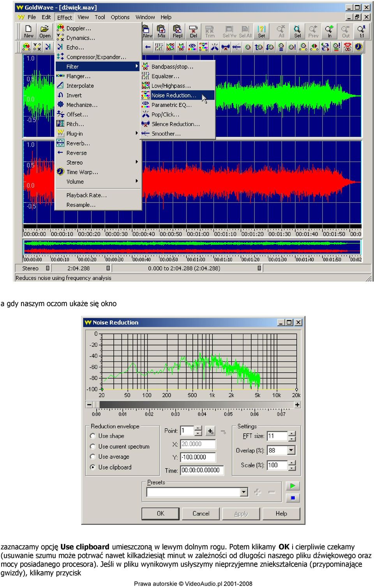Choose Noise Reduction from Filter submenu

(177, 95)
